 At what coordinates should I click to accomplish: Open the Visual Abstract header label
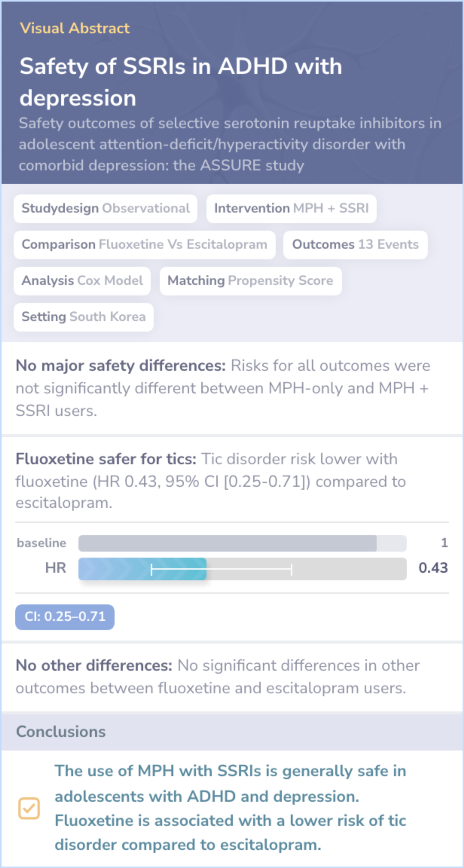tap(75, 28)
